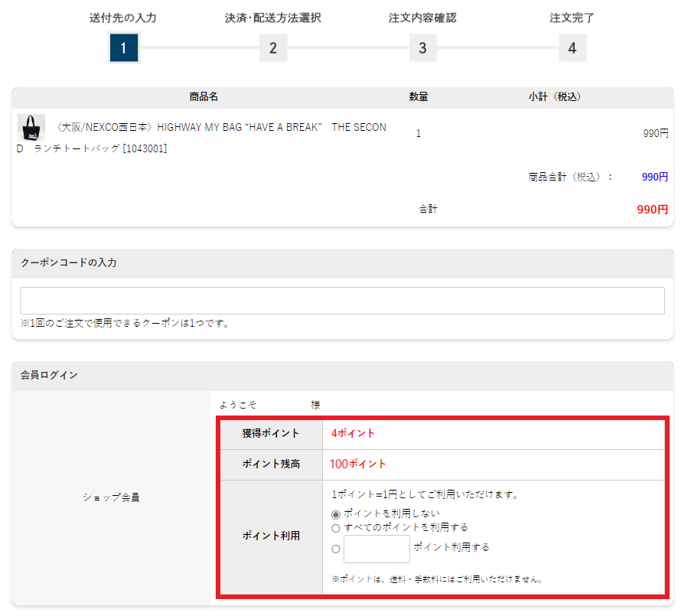The width and height of the screenshot is (691, 616).
Task: Click the red 990円 total amount
Action: 652,209
